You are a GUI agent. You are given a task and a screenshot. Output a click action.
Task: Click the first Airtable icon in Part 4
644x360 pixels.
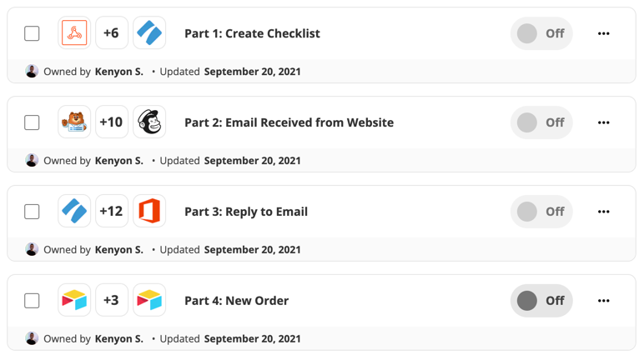coord(74,301)
